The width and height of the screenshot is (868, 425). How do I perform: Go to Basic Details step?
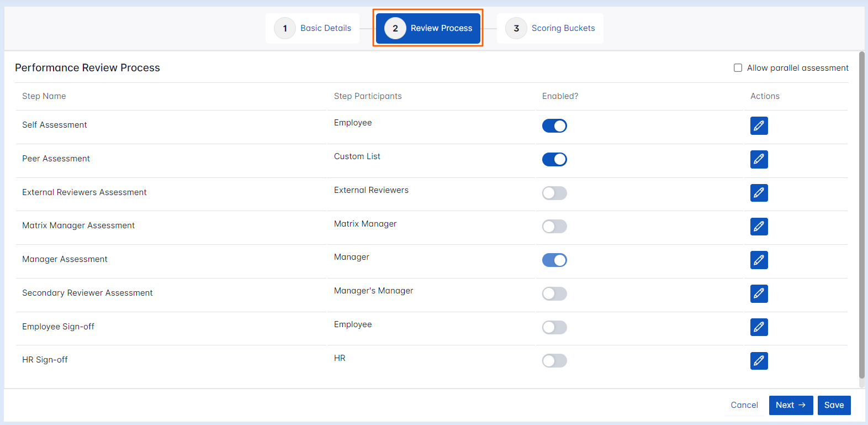click(313, 28)
